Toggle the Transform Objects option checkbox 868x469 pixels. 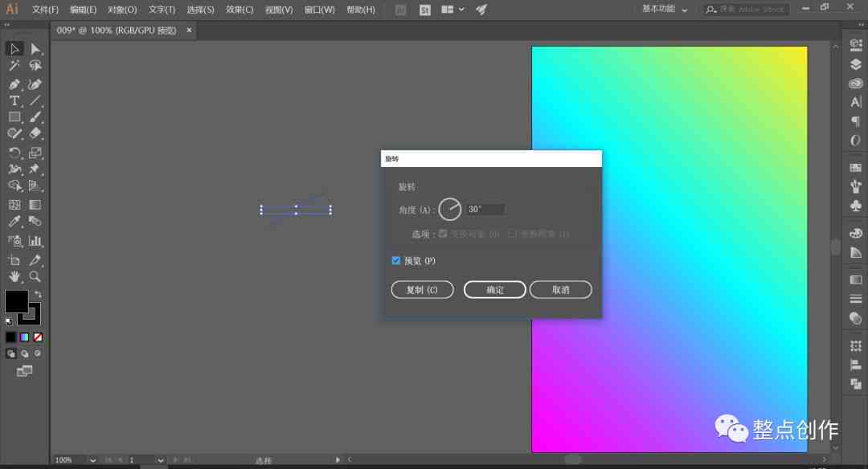pos(443,234)
